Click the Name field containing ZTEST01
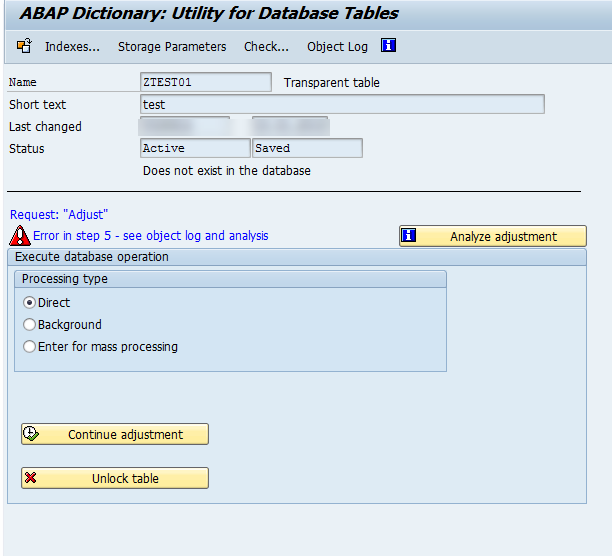Image resolution: width=612 pixels, height=556 pixels. pyautogui.click(x=206, y=82)
